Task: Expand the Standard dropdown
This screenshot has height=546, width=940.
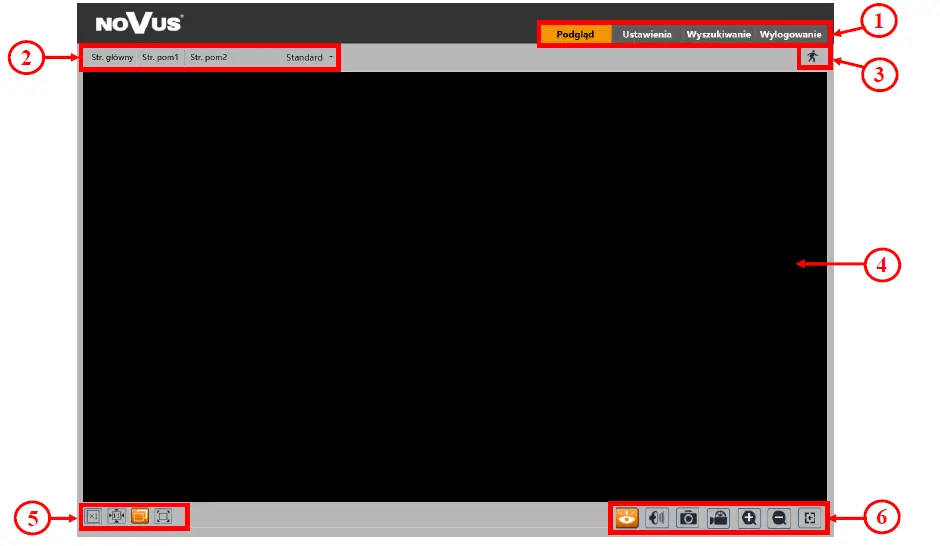Action: tap(309, 58)
